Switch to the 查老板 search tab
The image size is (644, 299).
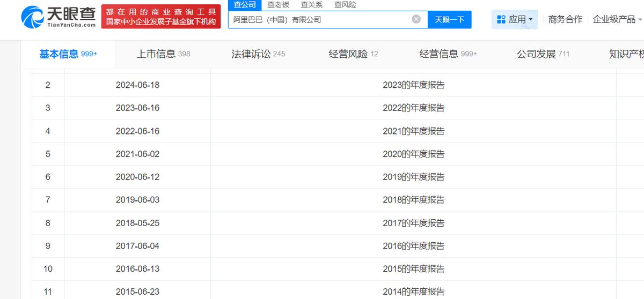[x=279, y=5]
